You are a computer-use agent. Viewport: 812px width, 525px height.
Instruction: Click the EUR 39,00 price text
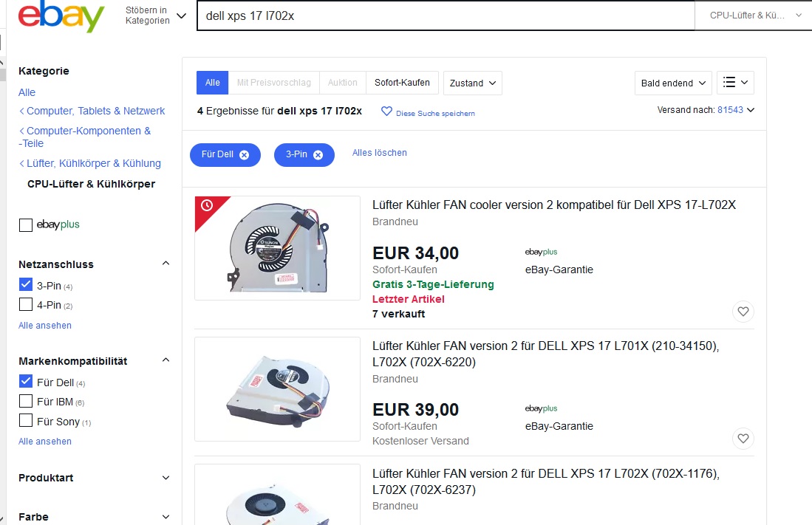click(x=416, y=410)
